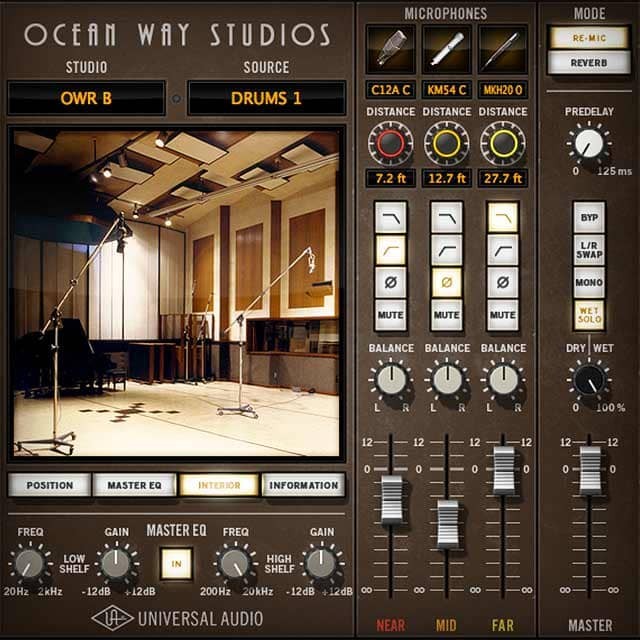Select Reverb mode
Image resolution: width=640 pixels, height=640 pixels.
pyautogui.click(x=589, y=62)
